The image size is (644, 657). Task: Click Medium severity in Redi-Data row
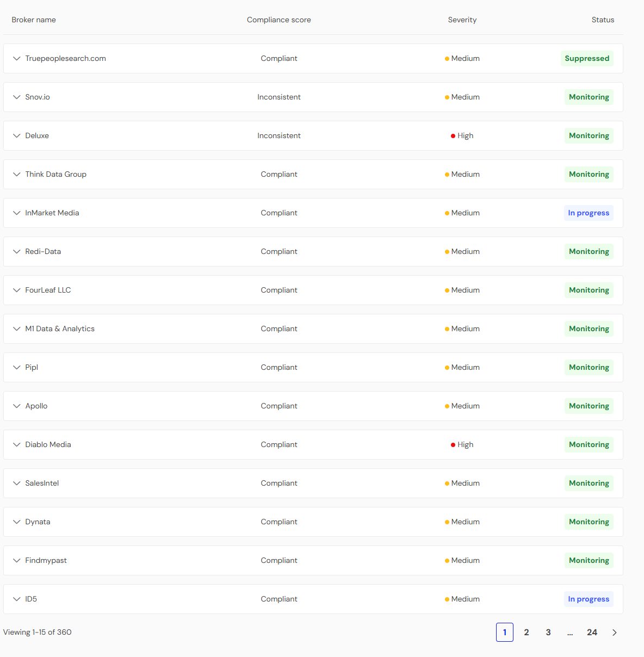(x=462, y=251)
